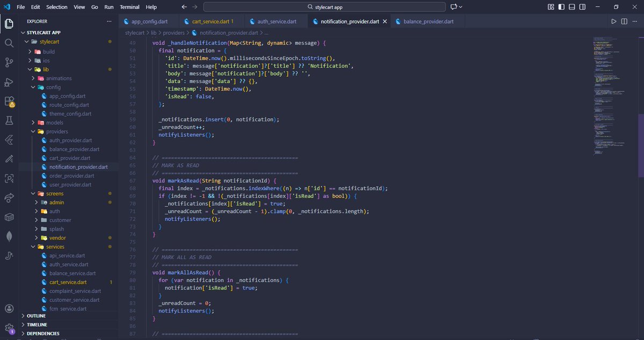Open the Manage gear with update badge
The width and height of the screenshot is (644, 340).
pos(9,328)
